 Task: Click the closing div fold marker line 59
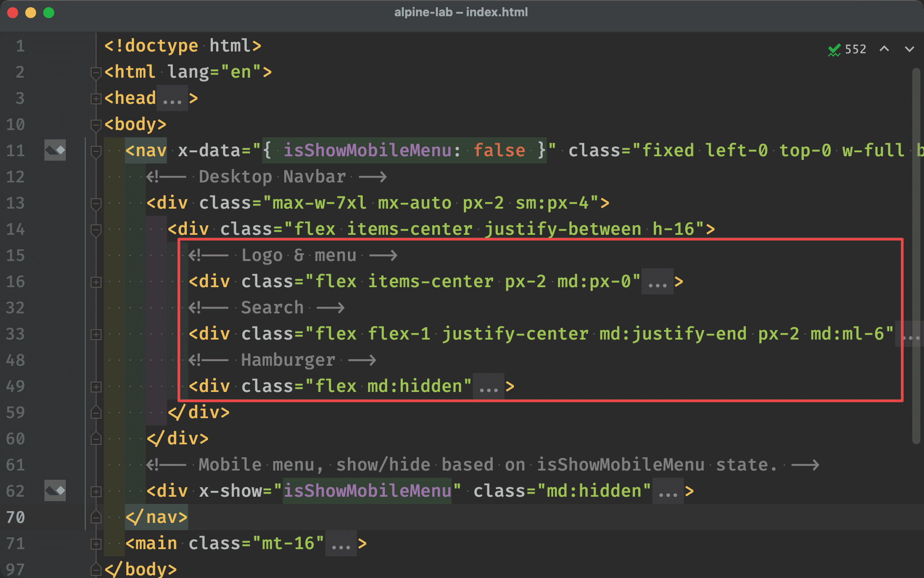point(96,412)
